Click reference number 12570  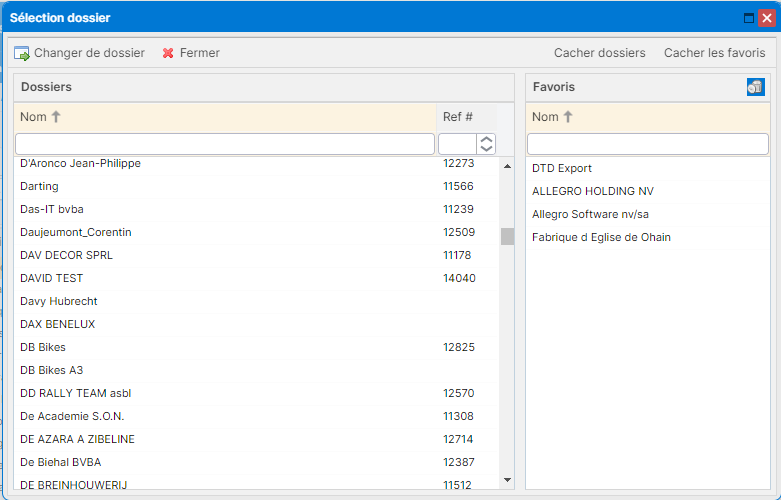(x=459, y=393)
